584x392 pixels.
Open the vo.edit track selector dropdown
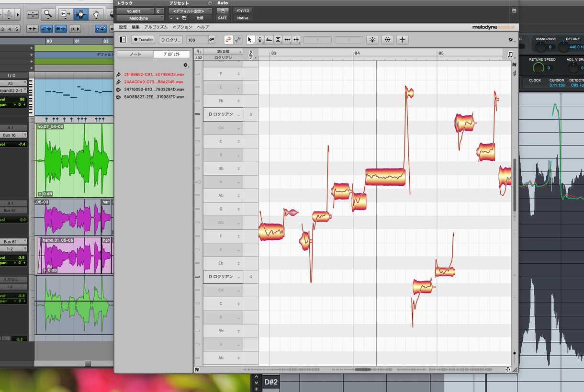point(135,11)
